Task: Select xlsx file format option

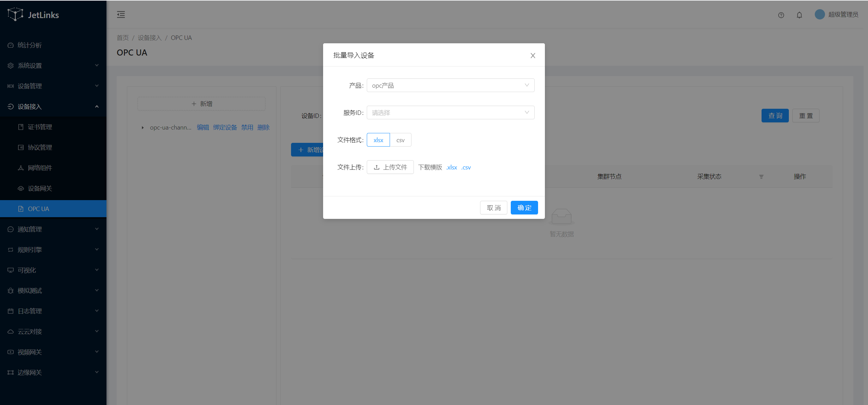Action: tap(378, 140)
